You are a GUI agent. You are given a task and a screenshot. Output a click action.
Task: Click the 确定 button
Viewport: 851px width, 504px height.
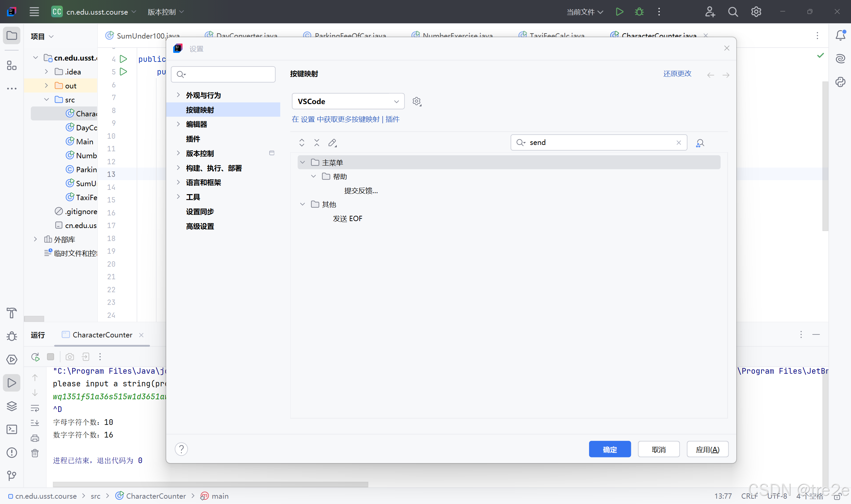tap(610, 449)
